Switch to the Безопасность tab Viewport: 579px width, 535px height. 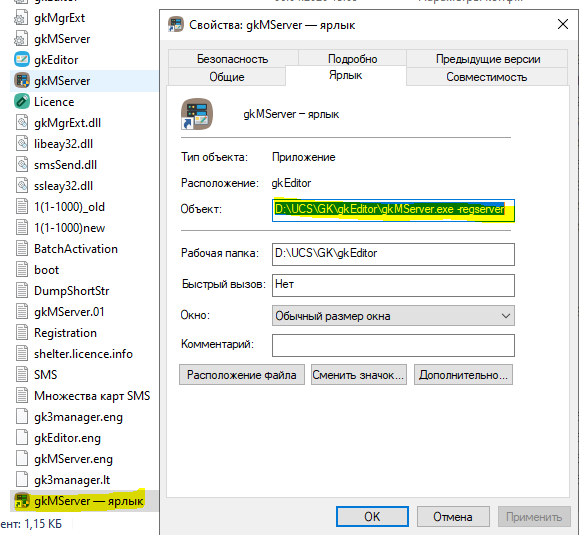pos(233,59)
